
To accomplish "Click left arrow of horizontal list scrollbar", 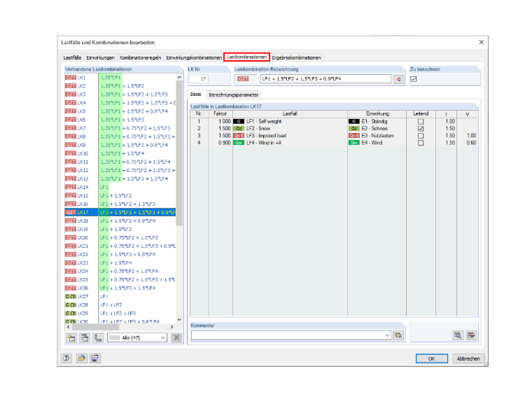I will pyautogui.click(x=69, y=327).
